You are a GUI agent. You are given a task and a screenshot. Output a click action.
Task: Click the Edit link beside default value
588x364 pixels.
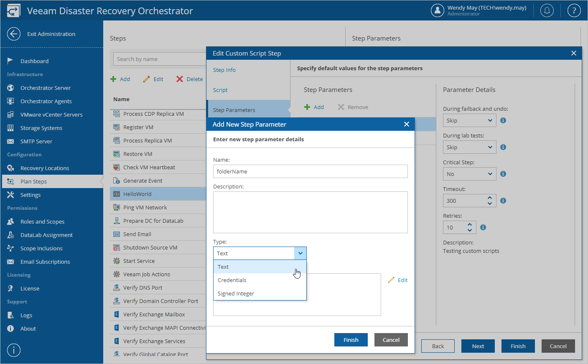pyautogui.click(x=398, y=280)
